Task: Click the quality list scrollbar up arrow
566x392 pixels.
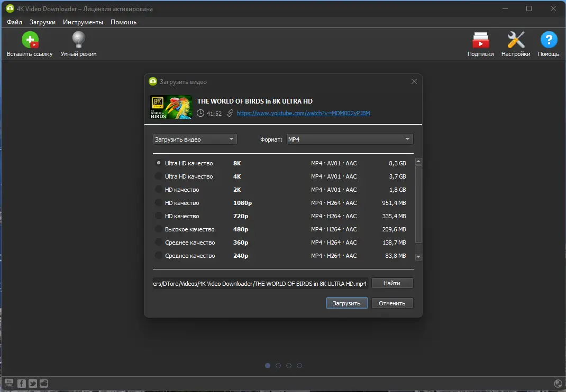Action: 418,162
